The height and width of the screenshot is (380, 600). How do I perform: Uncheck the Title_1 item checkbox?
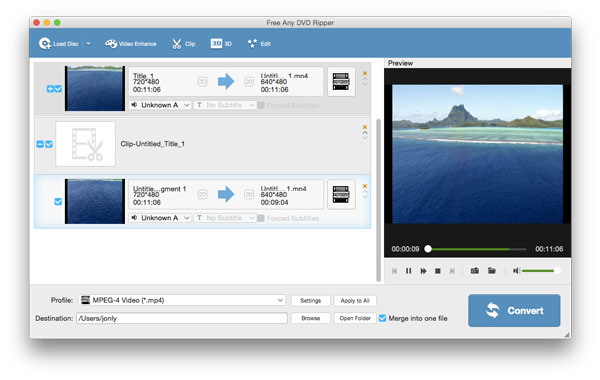point(58,89)
